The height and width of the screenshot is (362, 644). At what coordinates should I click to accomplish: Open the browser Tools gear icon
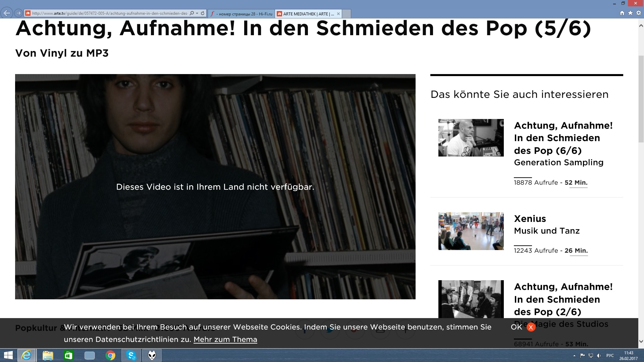[639, 13]
